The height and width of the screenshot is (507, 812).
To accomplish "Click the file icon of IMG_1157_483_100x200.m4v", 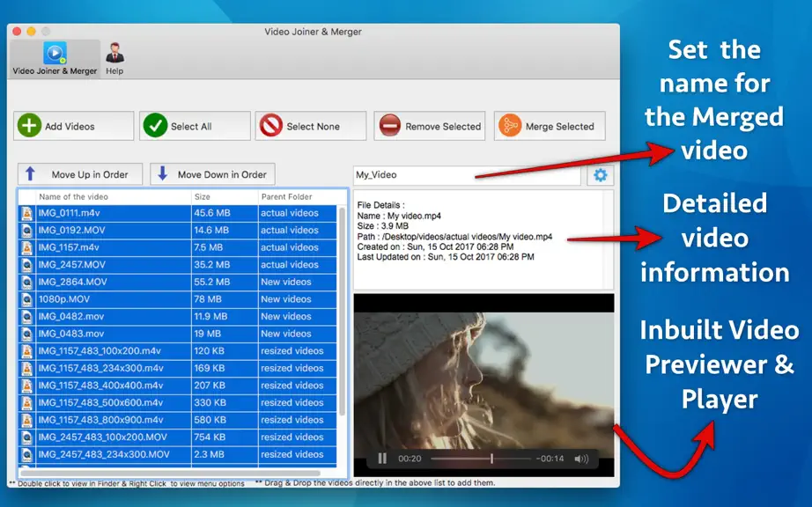I will click(x=26, y=350).
